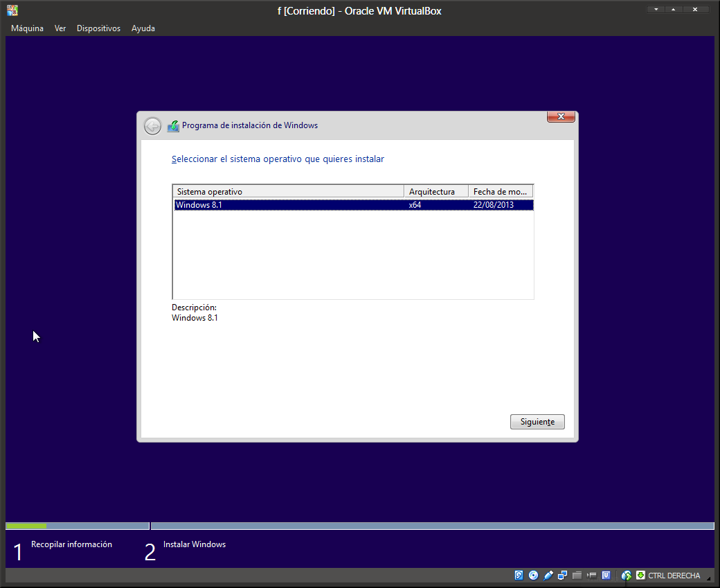Screen dimensions: 720x588
Task: Click the 22/08/2013 date cell
Action: (494, 205)
